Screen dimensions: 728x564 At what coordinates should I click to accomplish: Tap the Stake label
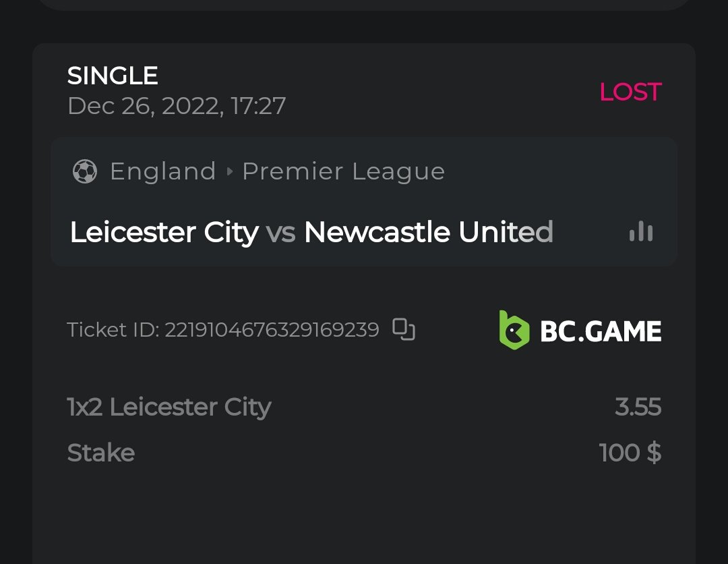click(x=101, y=453)
